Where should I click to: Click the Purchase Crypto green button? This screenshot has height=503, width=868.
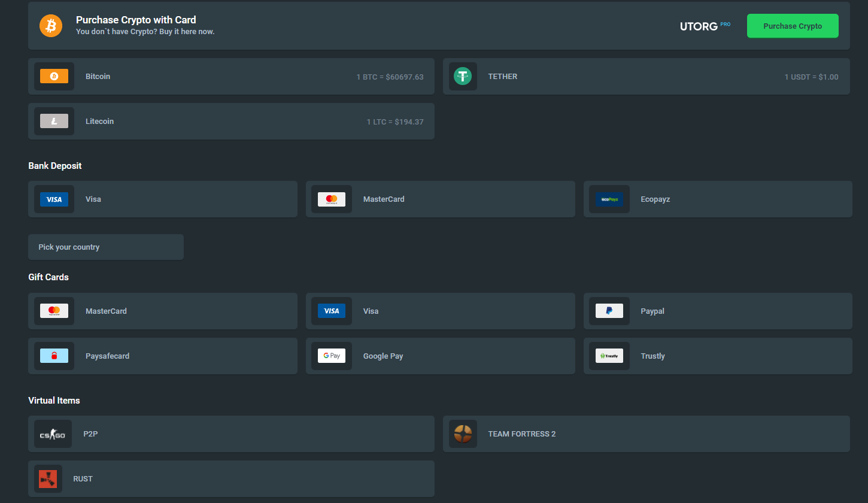[x=793, y=26]
